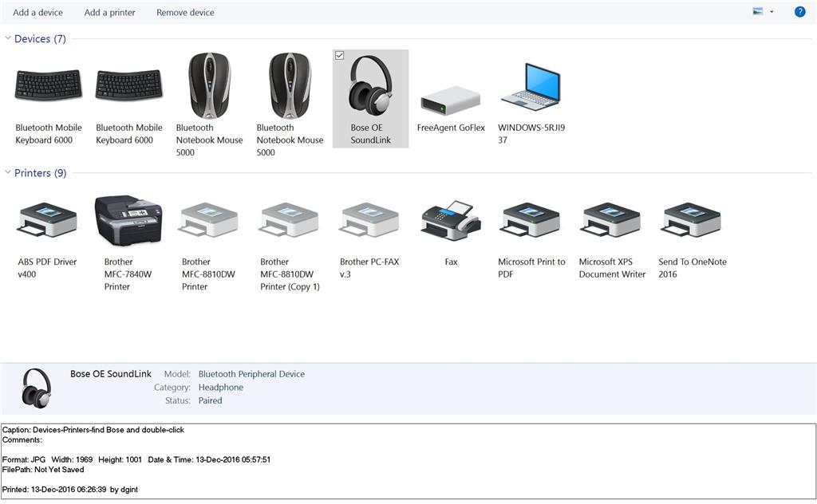
Task: Click the Brother MFC-8810DW Printer (Copy 1) label
Action: [x=290, y=274]
